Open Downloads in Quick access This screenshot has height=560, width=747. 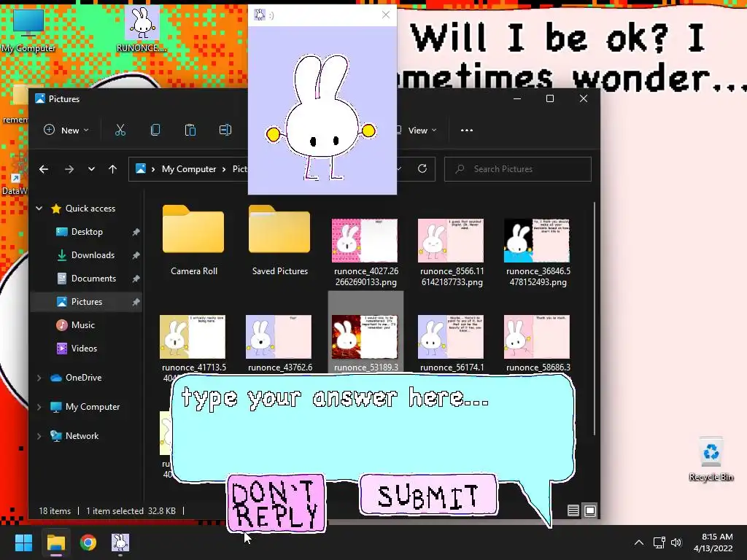point(86,255)
